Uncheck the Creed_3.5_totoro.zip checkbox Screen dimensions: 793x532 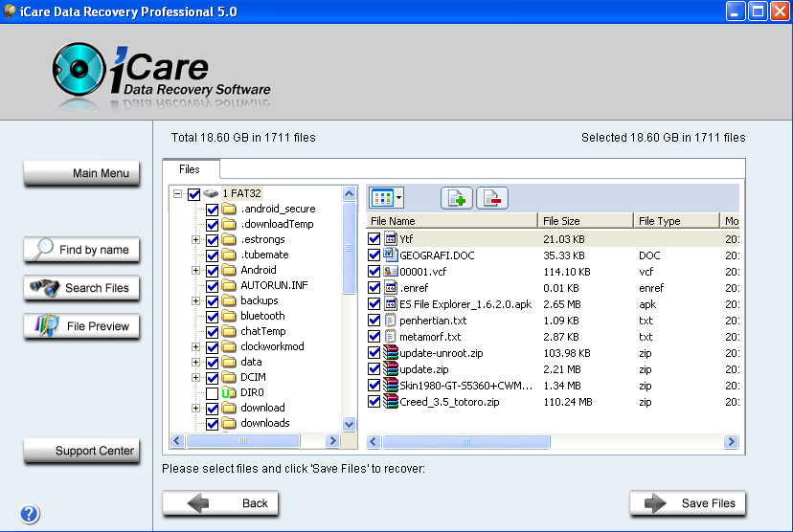coord(374,402)
